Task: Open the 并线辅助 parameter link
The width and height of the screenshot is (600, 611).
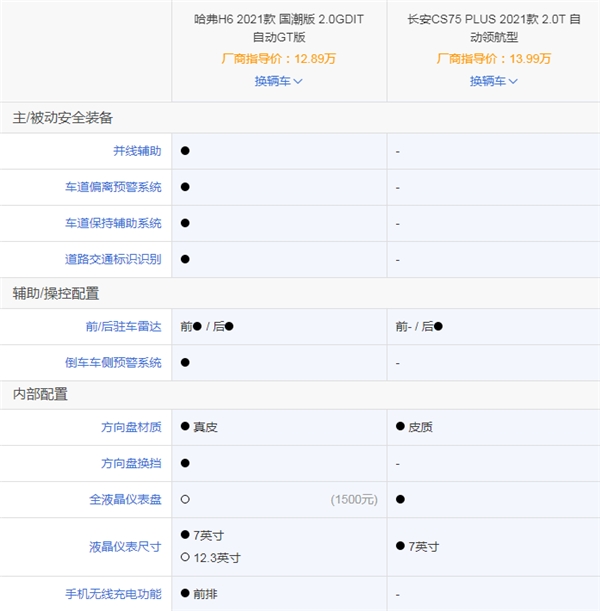Action: coord(137,151)
